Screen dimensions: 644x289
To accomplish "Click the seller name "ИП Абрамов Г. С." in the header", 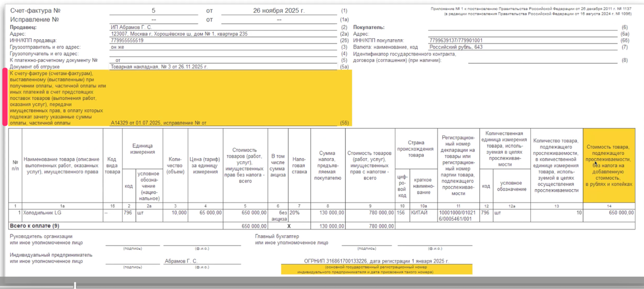I will (x=131, y=27).
